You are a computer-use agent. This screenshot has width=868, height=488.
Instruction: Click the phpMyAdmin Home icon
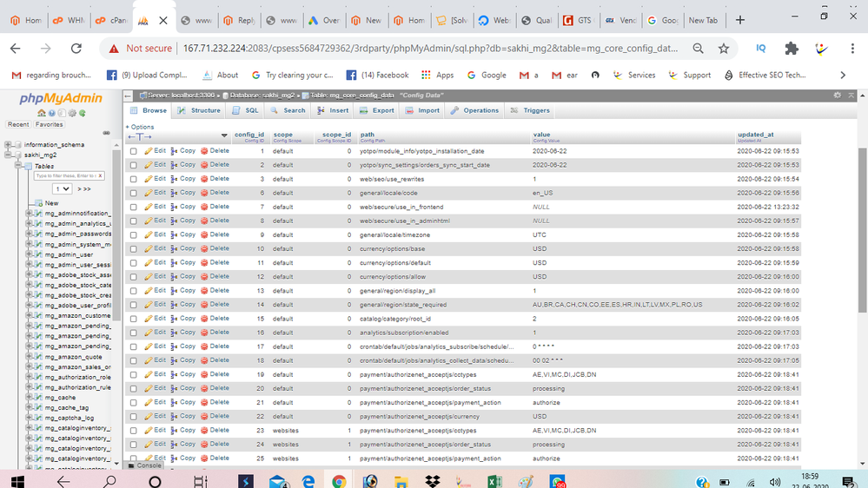(x=42, y=113)
